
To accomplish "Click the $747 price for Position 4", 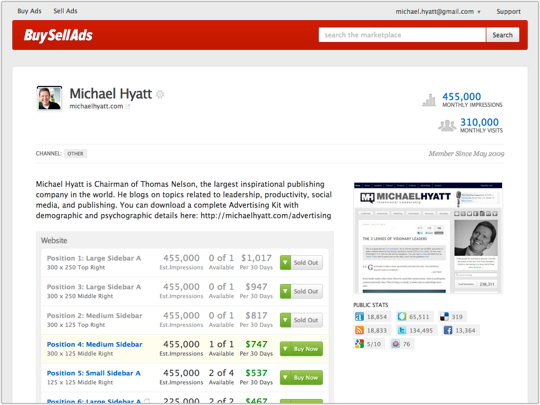I will (256, 344).
